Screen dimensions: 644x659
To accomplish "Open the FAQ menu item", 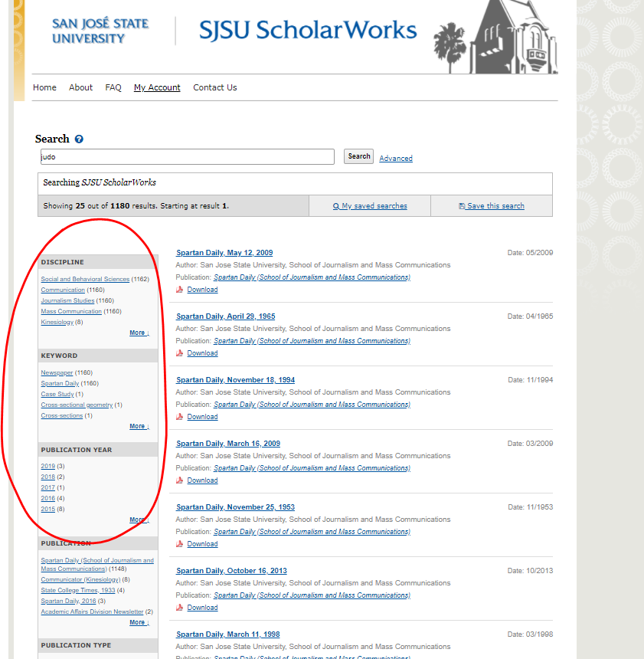I will pyautogui.click(x=113, y=87).
